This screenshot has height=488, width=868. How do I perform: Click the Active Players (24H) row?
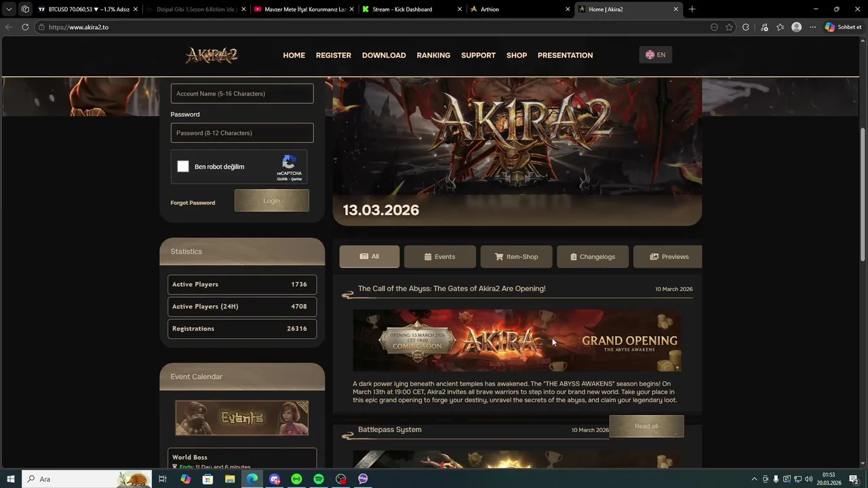(x=242, y=306)
